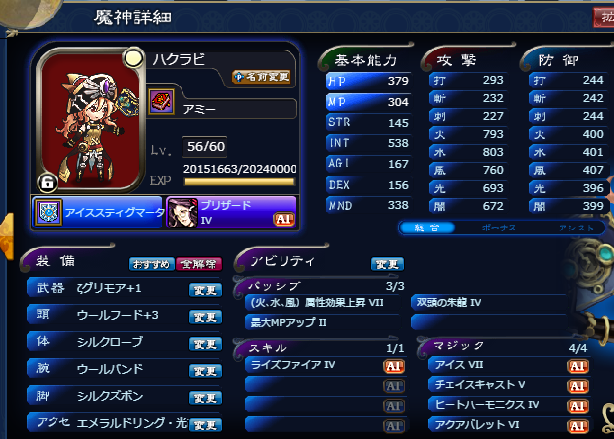Toggle AI for アイス VII magic
This screenshot has height=439, width=614.
(577, 366)
